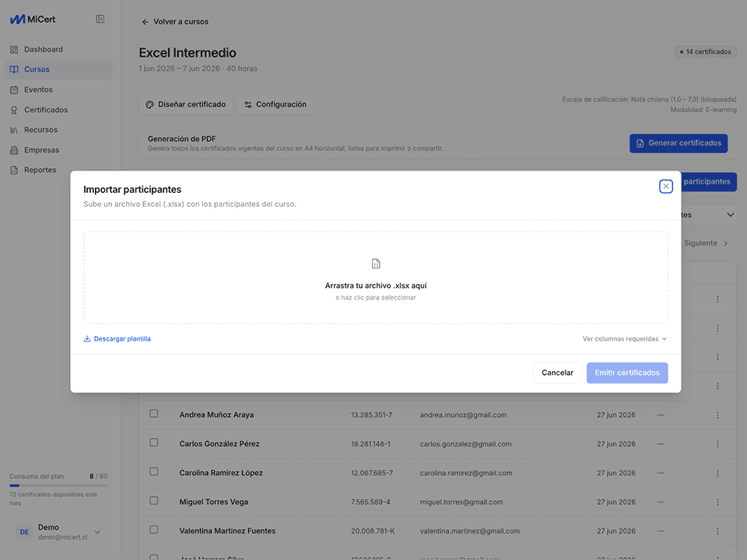Open the filter dropdown behind the dialog
This screenshot has width=747, height=560.
(x=709, y=215)
